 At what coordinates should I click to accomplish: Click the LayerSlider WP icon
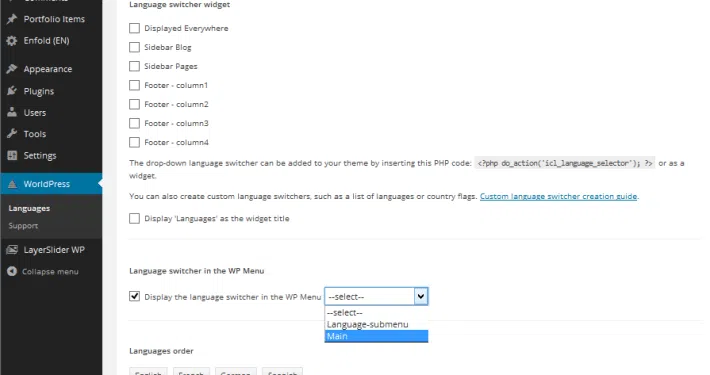click(x=12, y=250)
